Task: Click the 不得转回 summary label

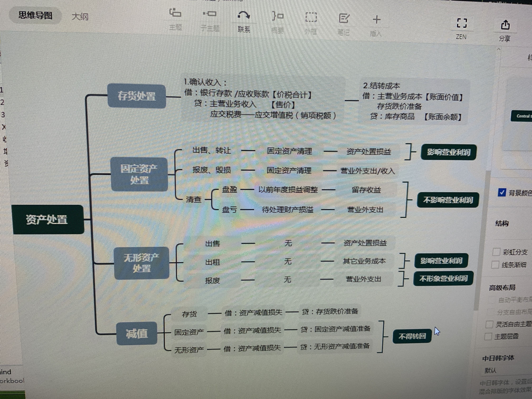Action: (x=412, y=336)
